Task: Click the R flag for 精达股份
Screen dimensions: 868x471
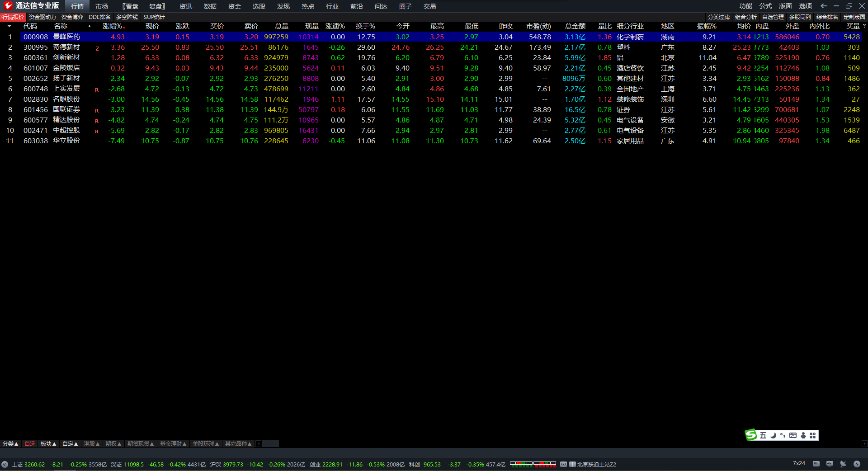Action: tap(97, 121)
